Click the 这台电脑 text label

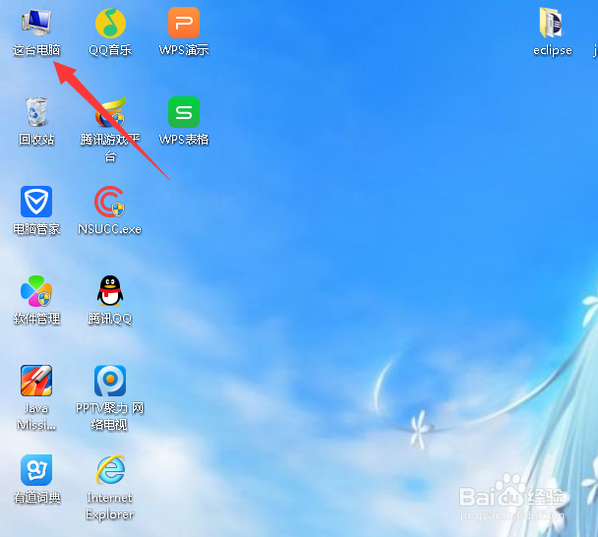click(37, 50)
